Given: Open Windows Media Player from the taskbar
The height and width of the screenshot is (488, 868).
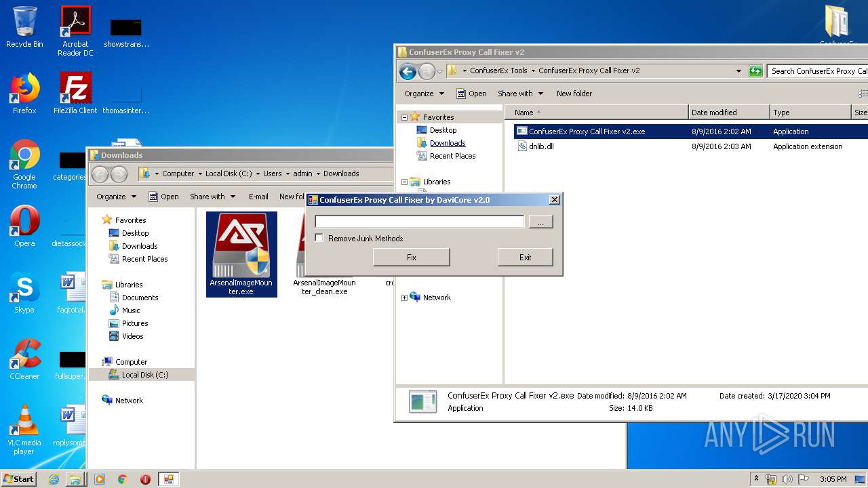Looking at the screenshot, I should (100, 479).
